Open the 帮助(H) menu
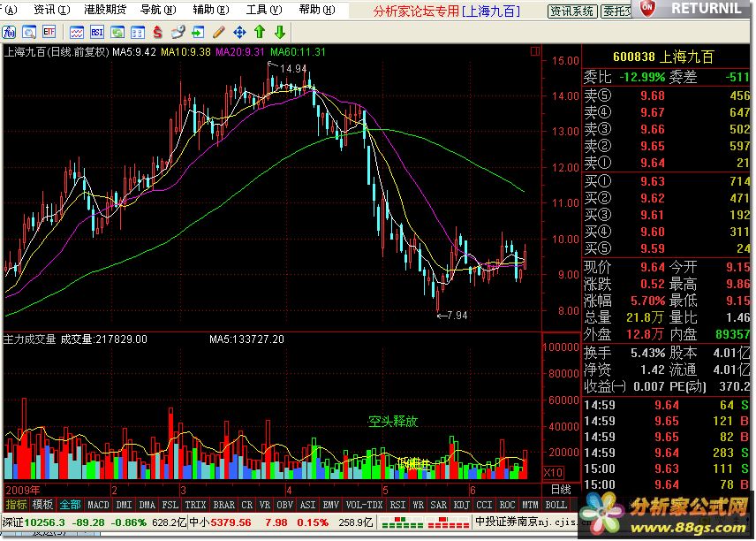The height and width of the screenshot is (541, 756). pos(317,9)
